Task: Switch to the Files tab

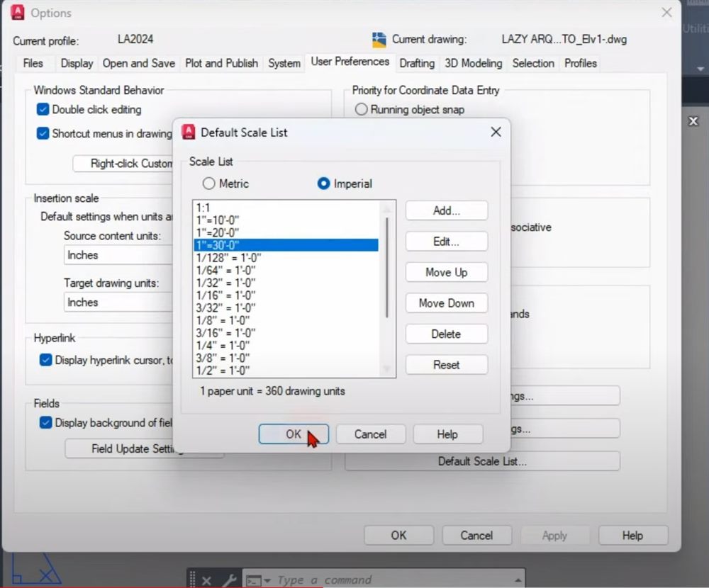Action: (x=33, y=63)
